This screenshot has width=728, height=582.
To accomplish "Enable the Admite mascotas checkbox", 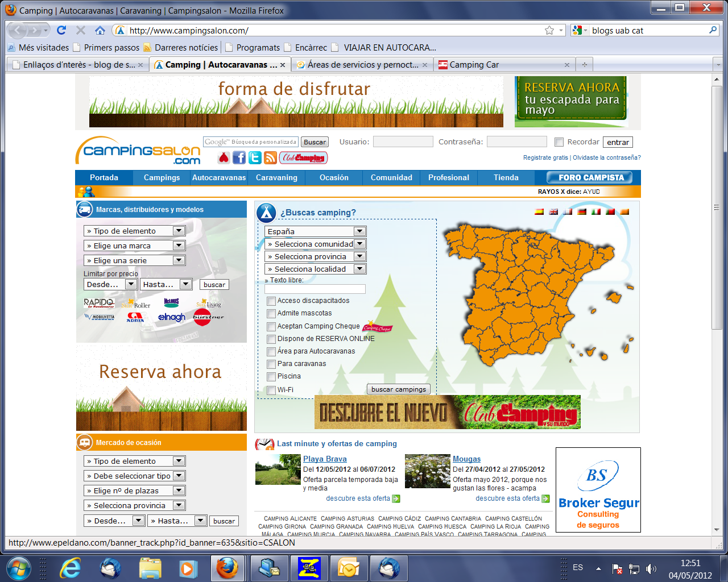I will (x=271, y=313).
